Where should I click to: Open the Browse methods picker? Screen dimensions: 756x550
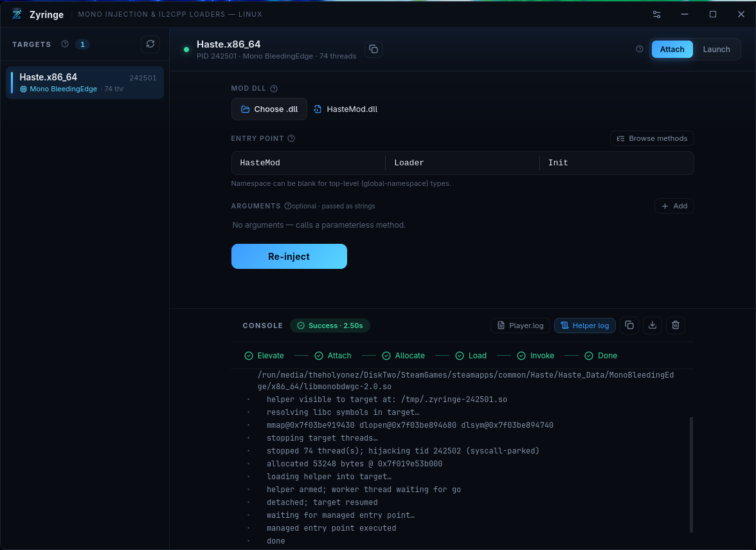point(652,138)
